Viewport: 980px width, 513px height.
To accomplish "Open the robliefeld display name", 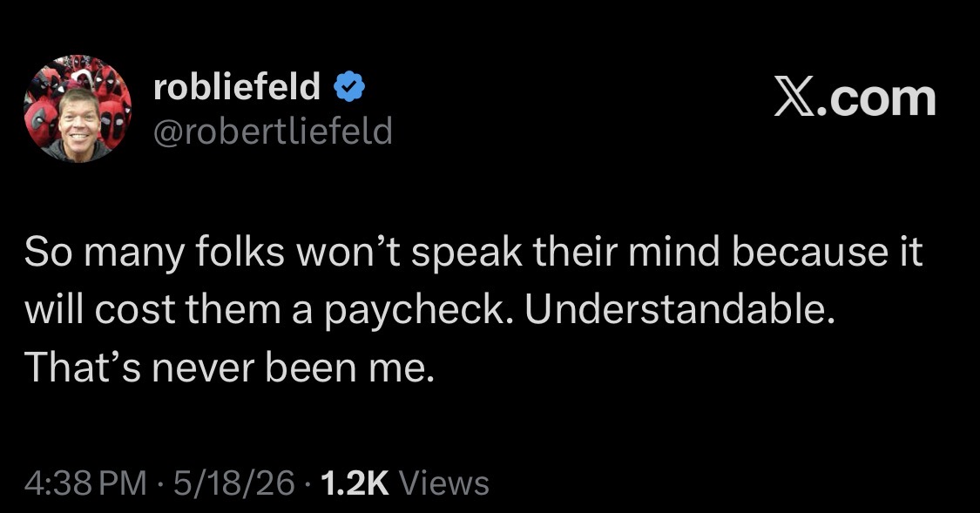I will [237, 87].
